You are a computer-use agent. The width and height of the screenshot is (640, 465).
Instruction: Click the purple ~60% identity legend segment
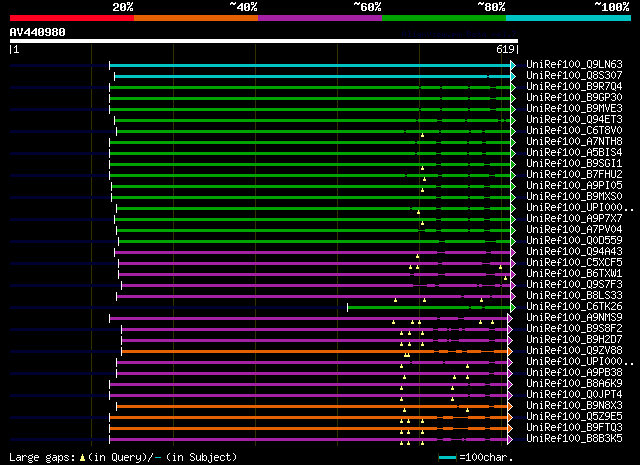[320, 18]
